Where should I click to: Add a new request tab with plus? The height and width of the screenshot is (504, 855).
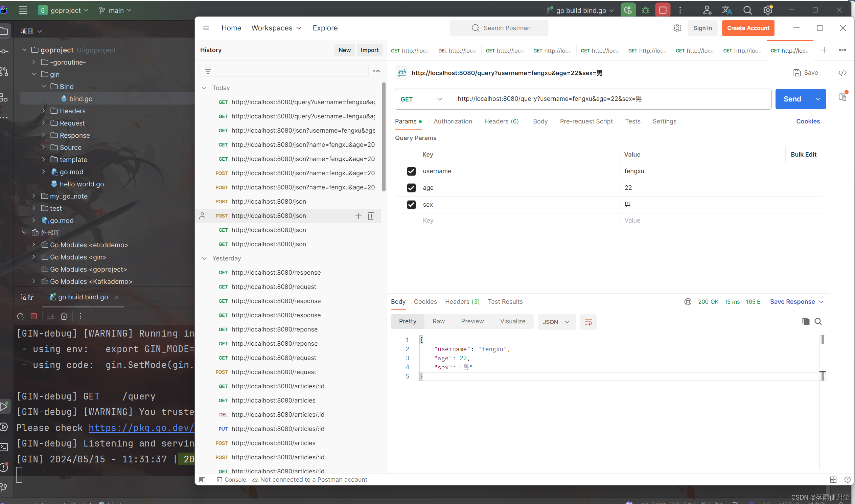coord(824,50)
